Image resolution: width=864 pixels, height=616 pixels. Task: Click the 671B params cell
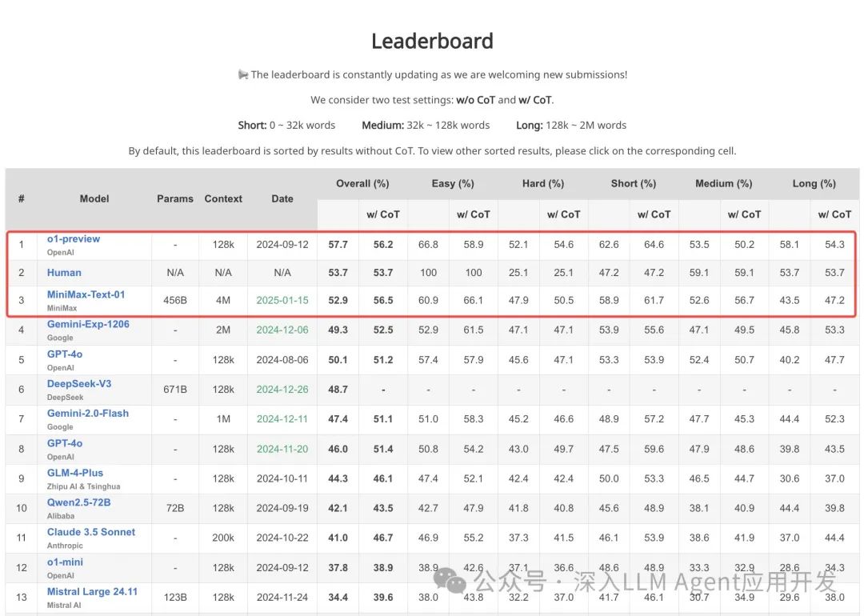pyautogui.click(x=175, y=390)
